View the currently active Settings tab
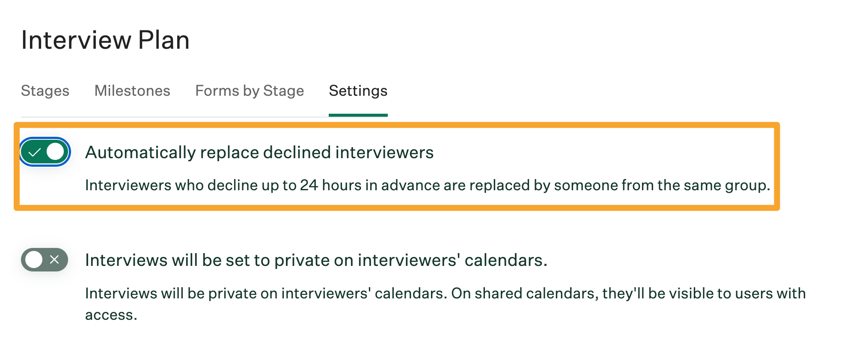Screen dimensions: 868x342 pos(358,91)
